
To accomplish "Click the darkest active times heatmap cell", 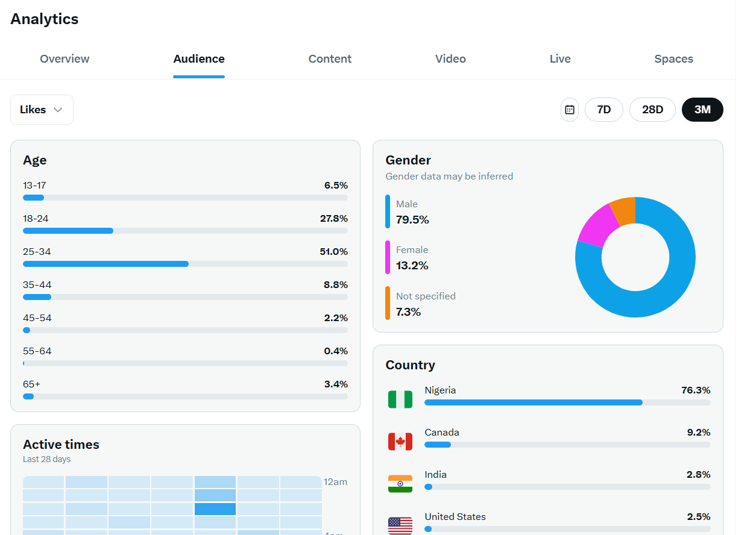I will click(215, 509).
